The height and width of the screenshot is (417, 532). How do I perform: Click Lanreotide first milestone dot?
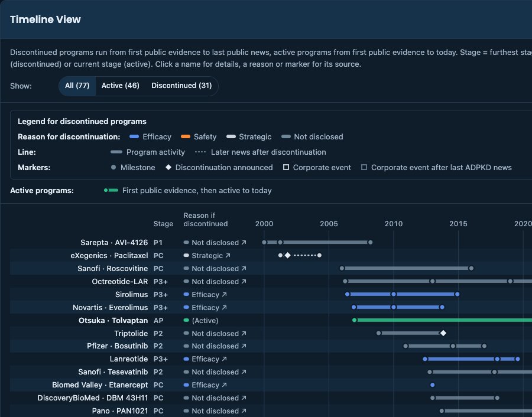(425, 359)
